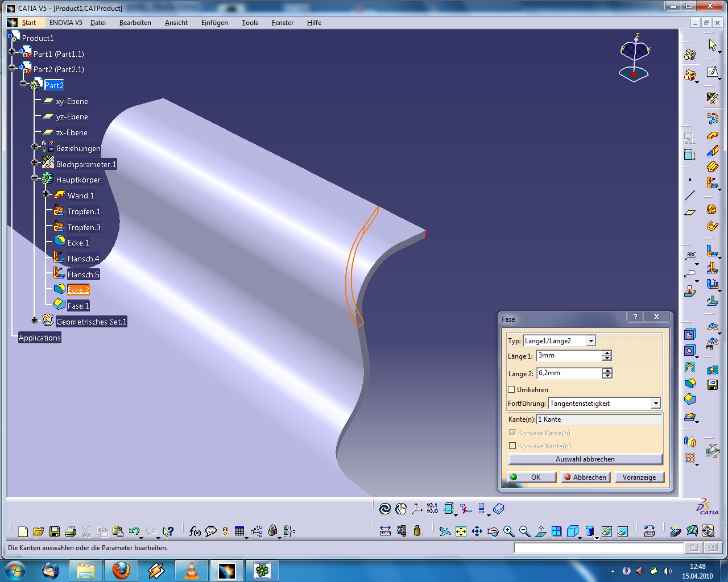The width and height of the screenshot is (728, 582).
Task: Click the Open folder icon
Action: (39, 531)
